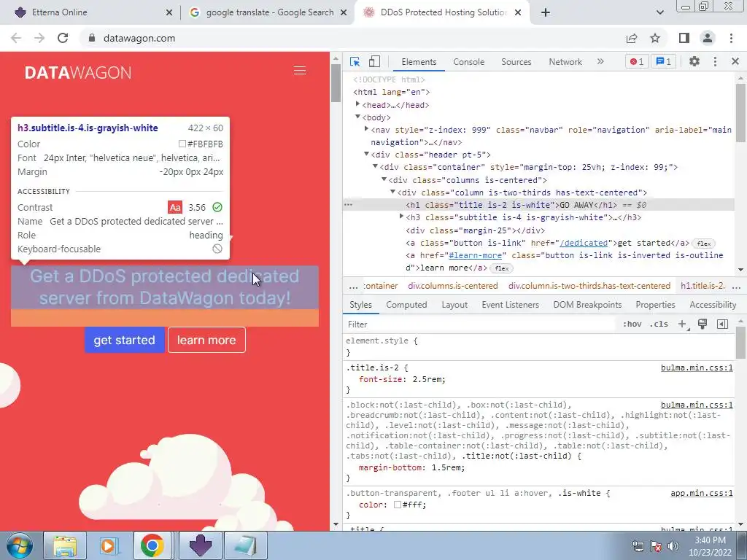Click the blue issues count badge
Image resolution: width=747 pixels, height=560 pixels.
[663, 61]
